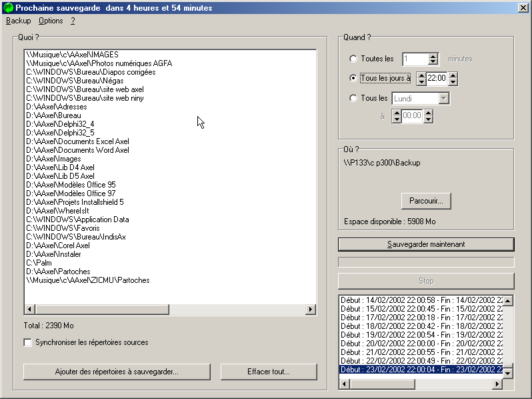The height and width of the screenshot is (399, 532).
Task: Click directory list horizontal scrollbar thumb
Action: coord(102,310)
